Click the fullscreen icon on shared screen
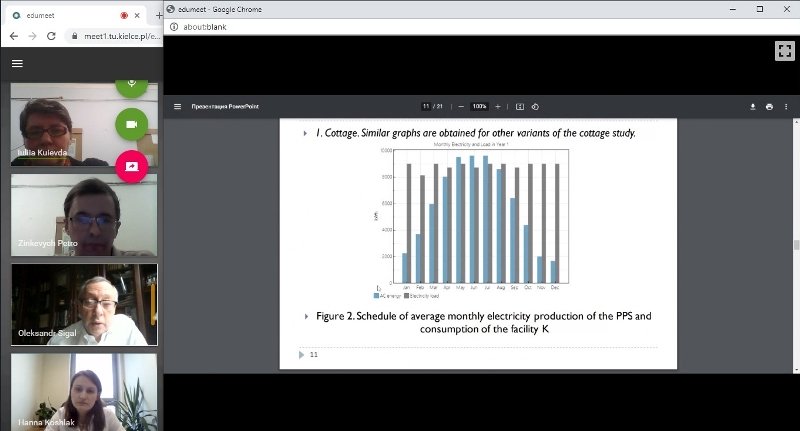 pyautogui.click(x=785, y=50)
